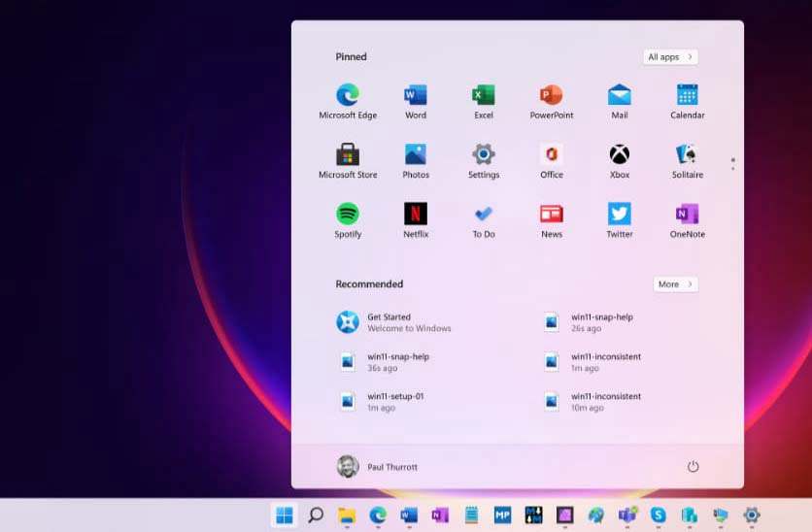Viewport: 812px width, 532px height.
Task: Open the Settings gear on the taskbar
Action: click(x=752, y=515)
